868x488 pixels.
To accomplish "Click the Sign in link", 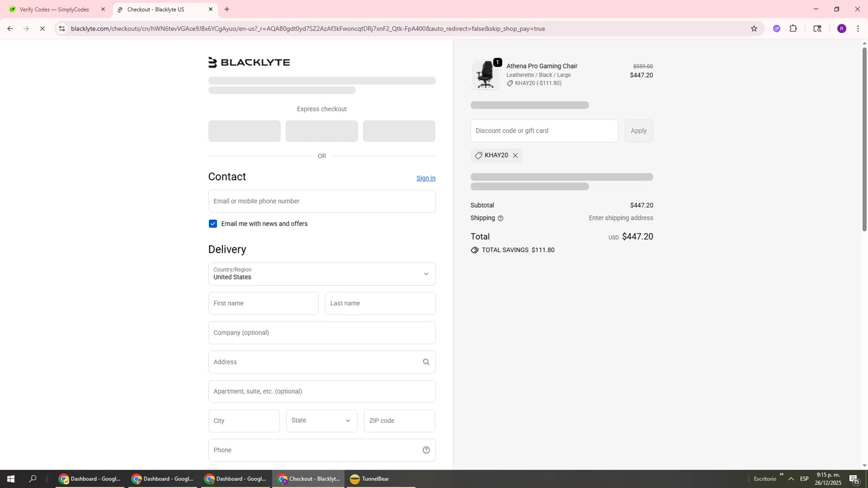I will 426,178.
